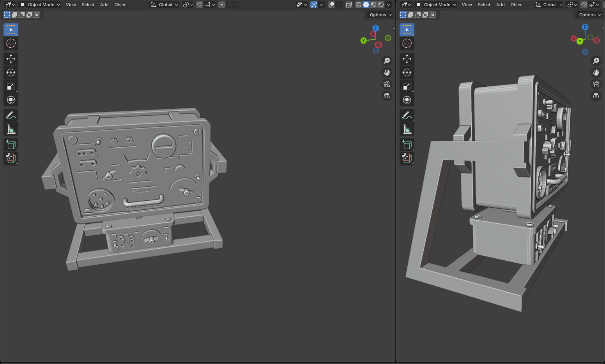Open Object Mode dropdown in left viewport
This screenshot has height=364, width=605.
40,5
